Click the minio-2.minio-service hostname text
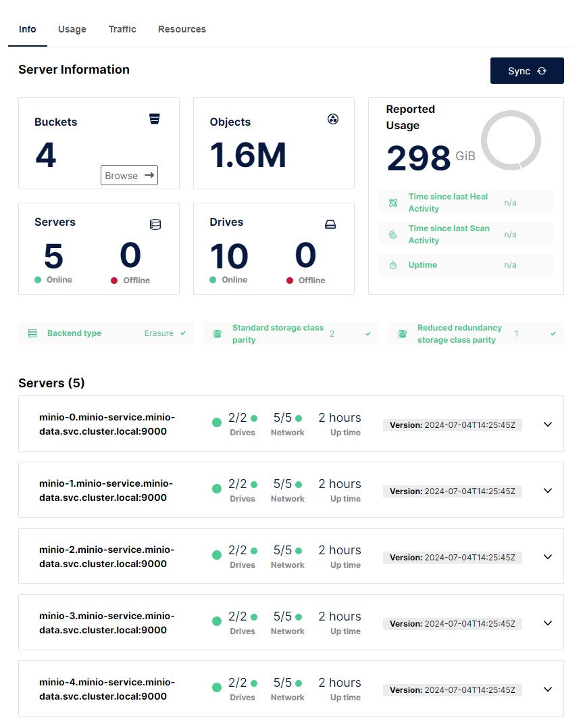Screen dimensions: 585x728 point(107,557)
